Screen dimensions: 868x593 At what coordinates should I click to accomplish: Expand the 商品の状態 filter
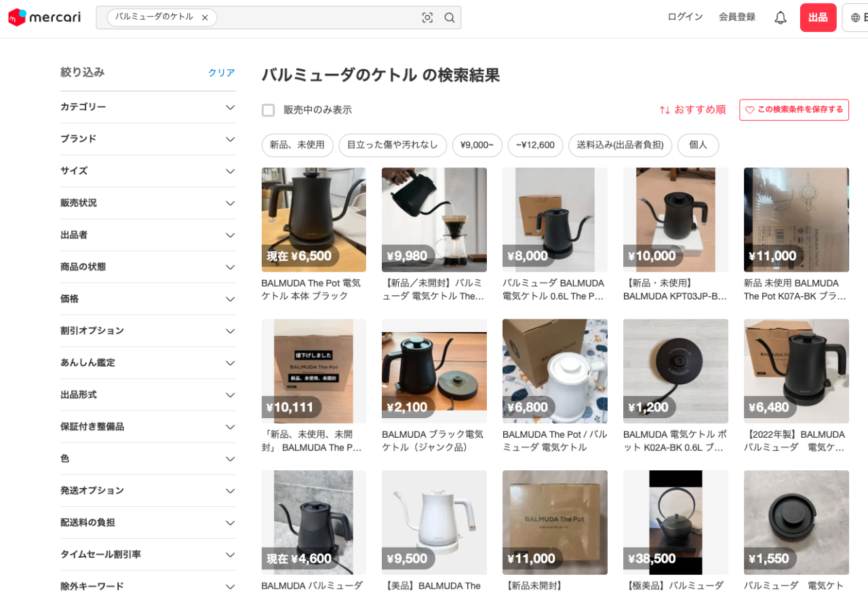click(x=148, y=267)
